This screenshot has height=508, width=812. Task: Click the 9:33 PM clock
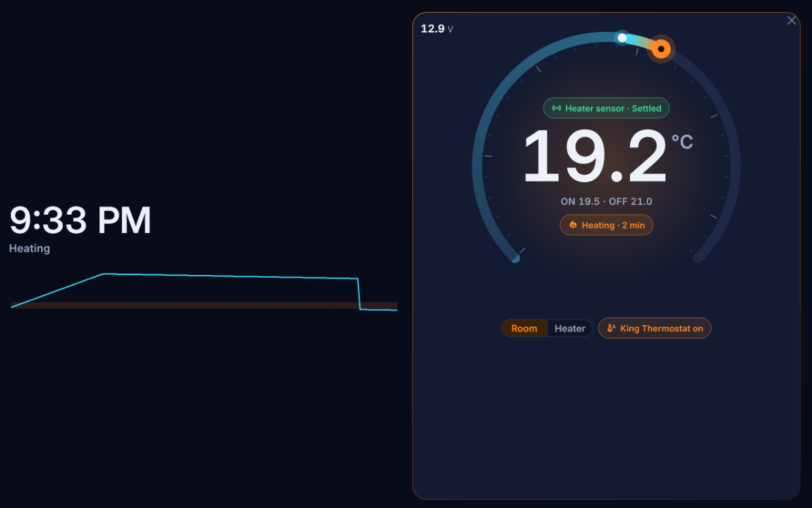pyautogui.click(x=81, y=220)
